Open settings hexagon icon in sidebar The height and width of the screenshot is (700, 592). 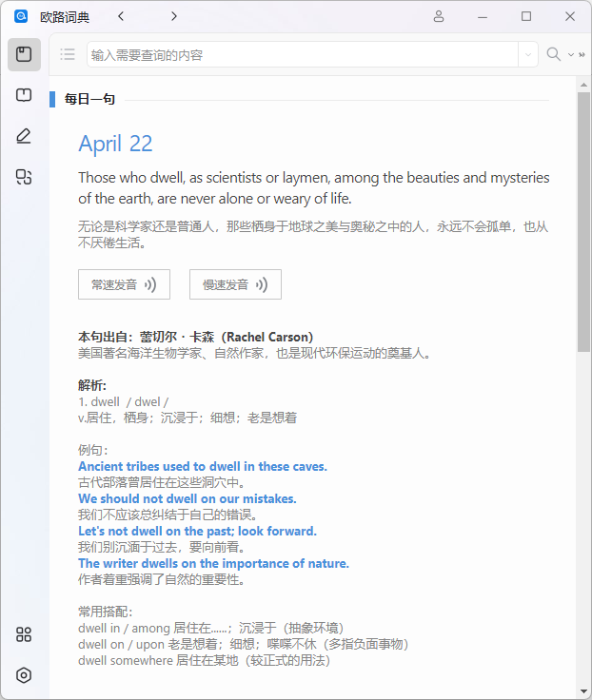24,675
